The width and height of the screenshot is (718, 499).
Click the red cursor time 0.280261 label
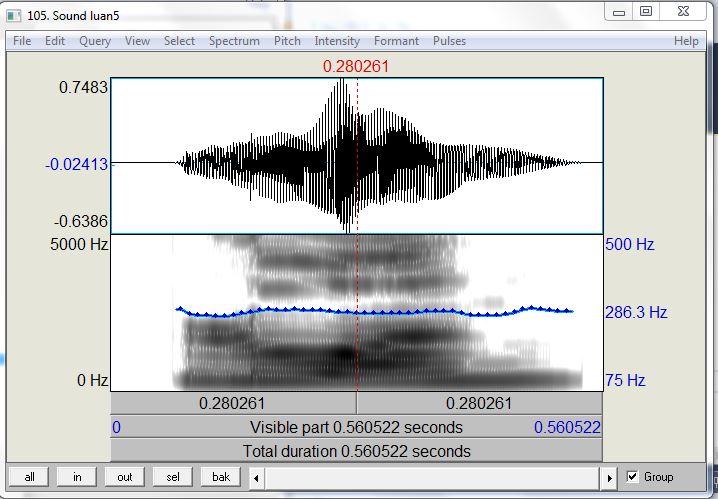356,66
